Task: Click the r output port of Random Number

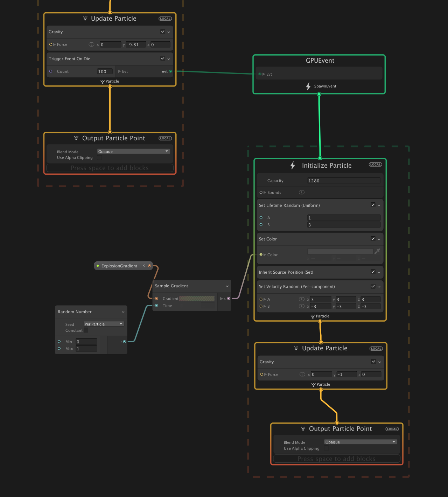Action: tap(125, 342)
